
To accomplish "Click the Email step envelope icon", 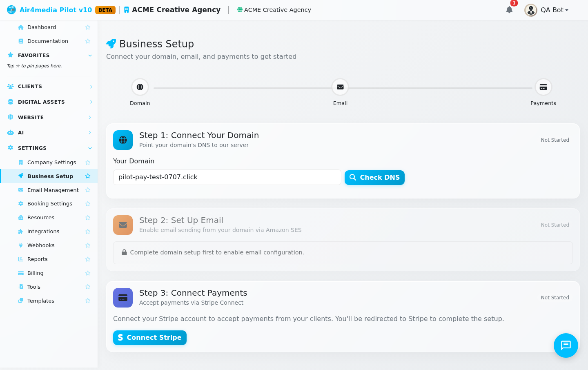I will (x=340, y=87).
